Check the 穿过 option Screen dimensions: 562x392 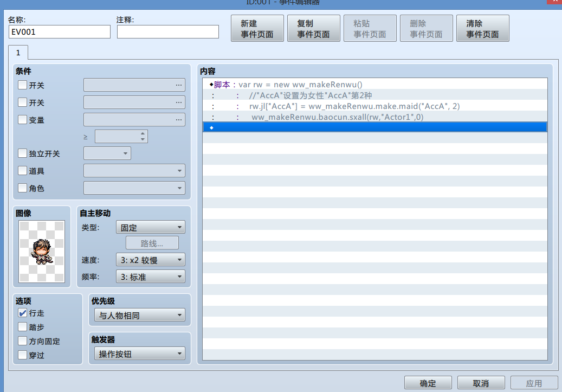[22, 355]
